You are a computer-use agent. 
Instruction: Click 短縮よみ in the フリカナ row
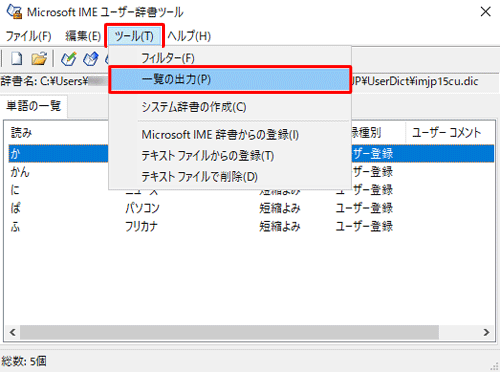pyautogui.click(x=280, y=226)
